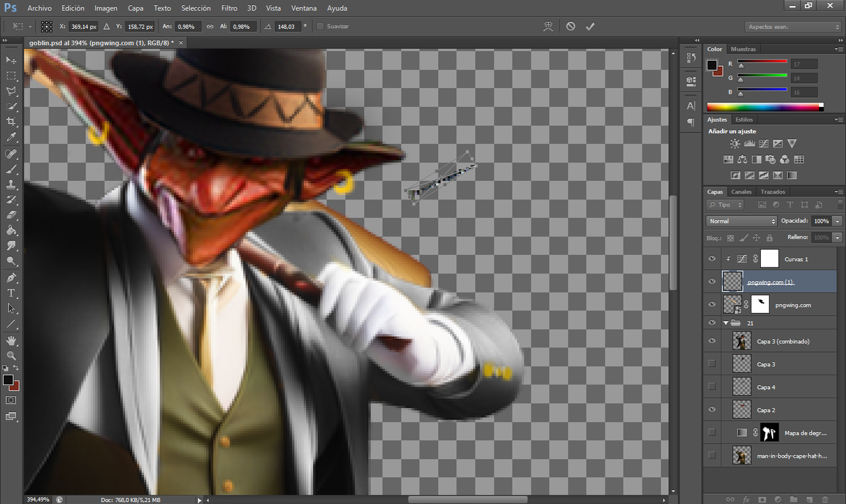Switch to the Canales tab
Screen dimensions: 846x504
coord(741,192)
